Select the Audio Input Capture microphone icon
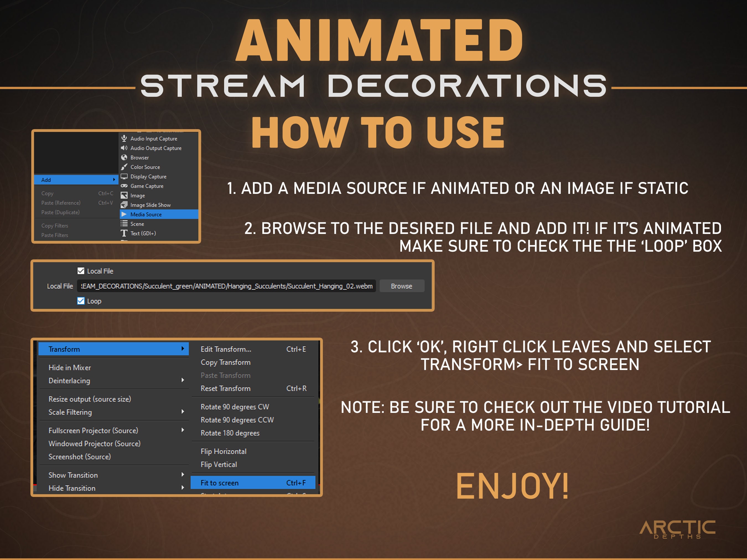The width and height of the screenshot is (747, 560). tap(124, 138)
